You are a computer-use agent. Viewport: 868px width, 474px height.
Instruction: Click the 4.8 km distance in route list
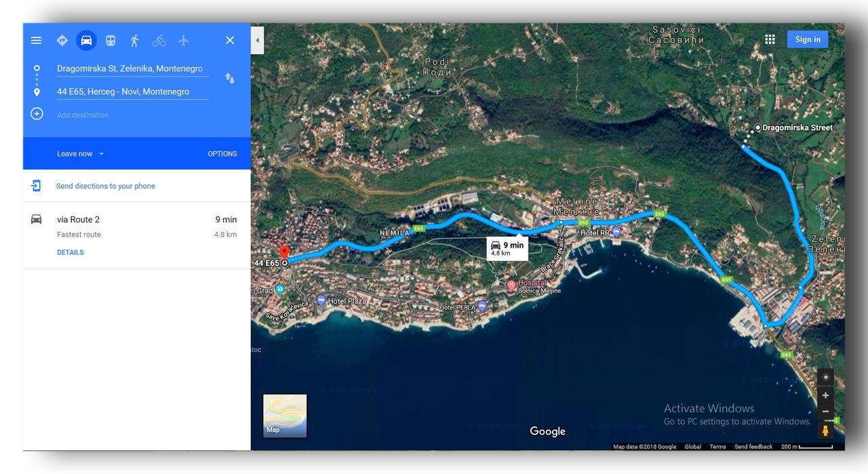[x=226, y=235]
